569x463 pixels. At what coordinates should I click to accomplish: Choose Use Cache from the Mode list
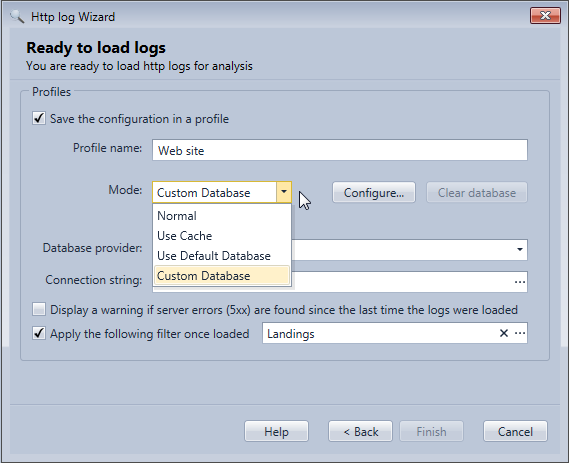(x=222, y=236)
